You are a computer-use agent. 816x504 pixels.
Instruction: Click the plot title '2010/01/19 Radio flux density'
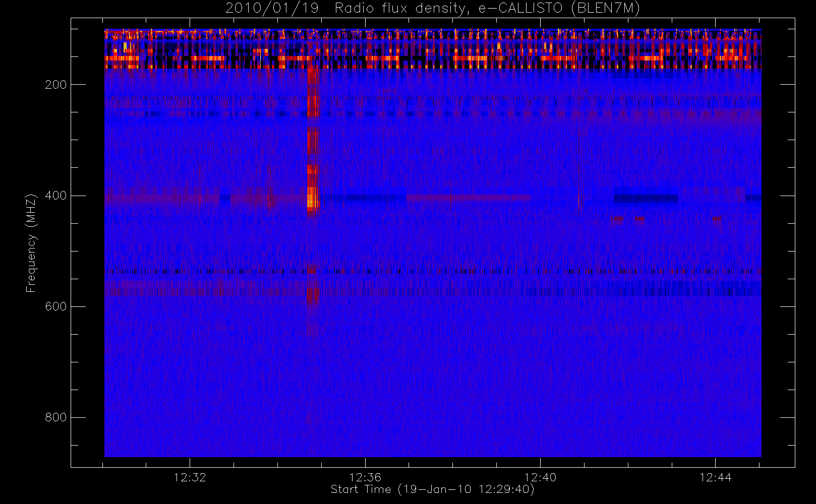click(432, 9)
